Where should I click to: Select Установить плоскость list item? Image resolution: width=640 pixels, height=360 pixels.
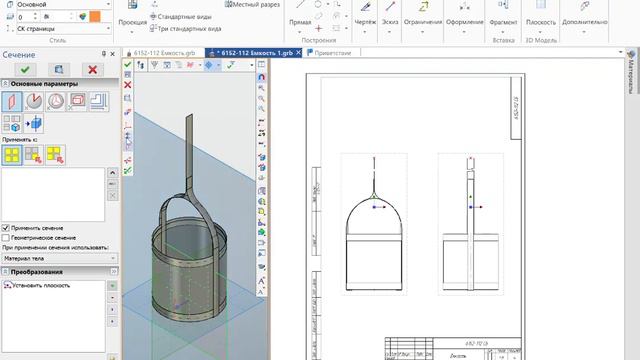[x=41, y=286]
